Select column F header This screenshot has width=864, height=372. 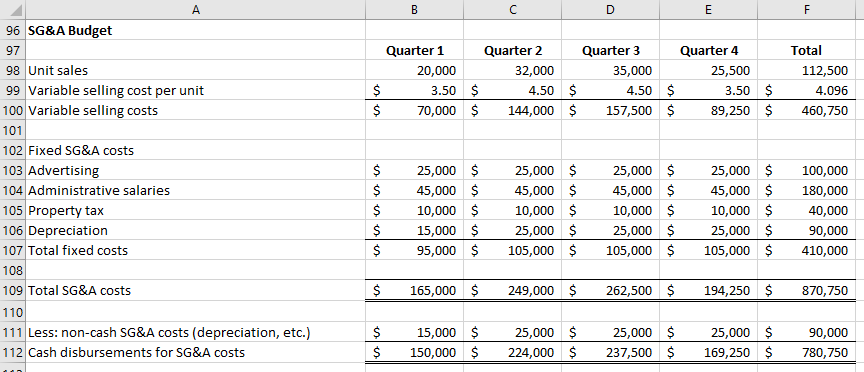pyautogui.click(x=806, y=9)
